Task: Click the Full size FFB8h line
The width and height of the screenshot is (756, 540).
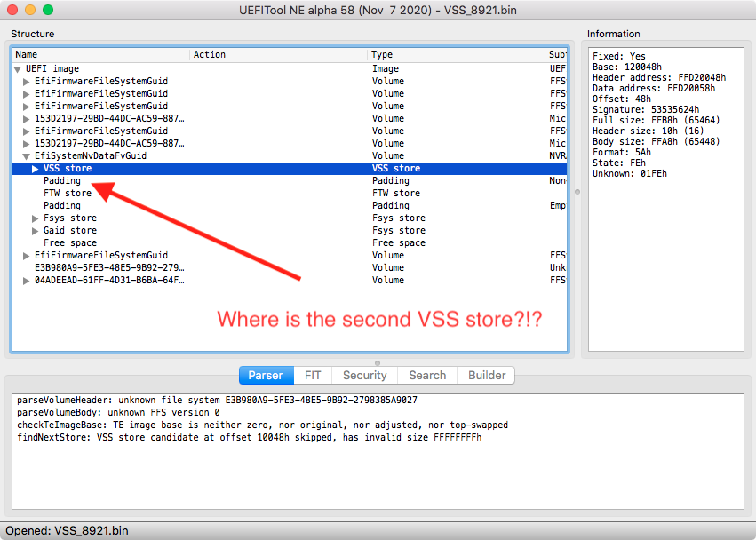Action: 656,120
